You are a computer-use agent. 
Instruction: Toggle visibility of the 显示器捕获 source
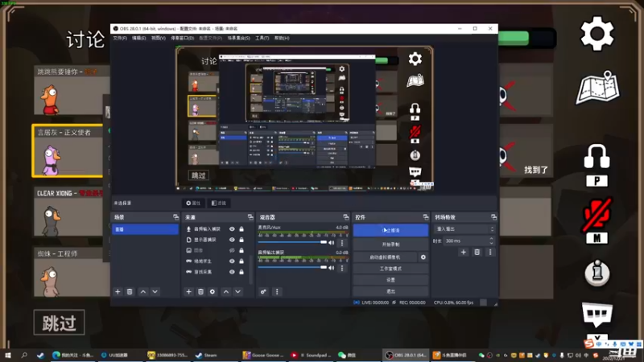232,240
